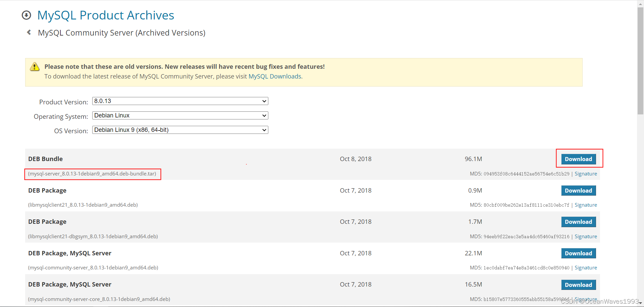Download the libmysqlclient21 0.9M package
The height and width of the screenshot is (307, 644).
579,191
